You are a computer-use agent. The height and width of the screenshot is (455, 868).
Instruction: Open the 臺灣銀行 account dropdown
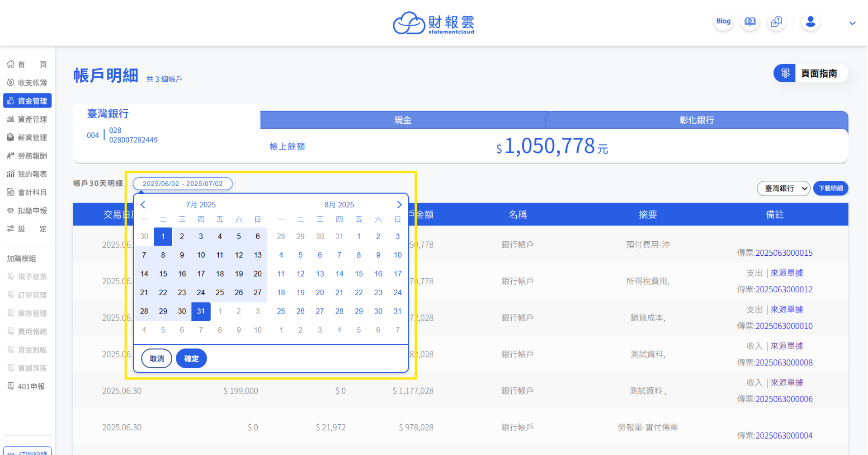pos(783,188)
